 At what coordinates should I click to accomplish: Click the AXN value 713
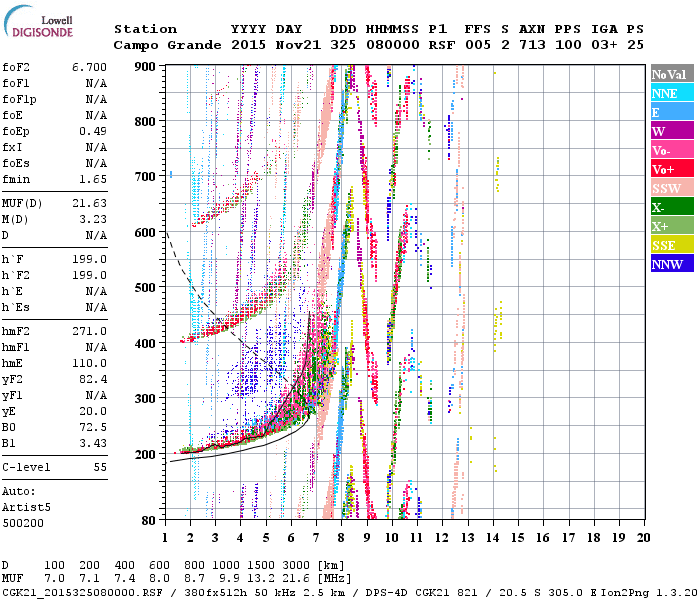pos(532,45)
